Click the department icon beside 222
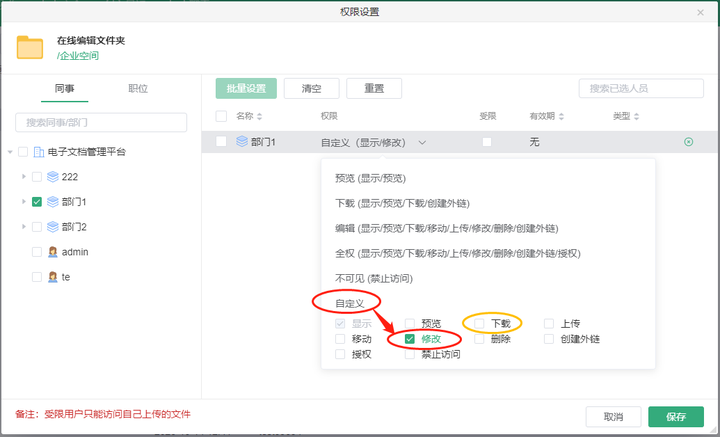The image size is (720, 437). [x=53, y=177]
